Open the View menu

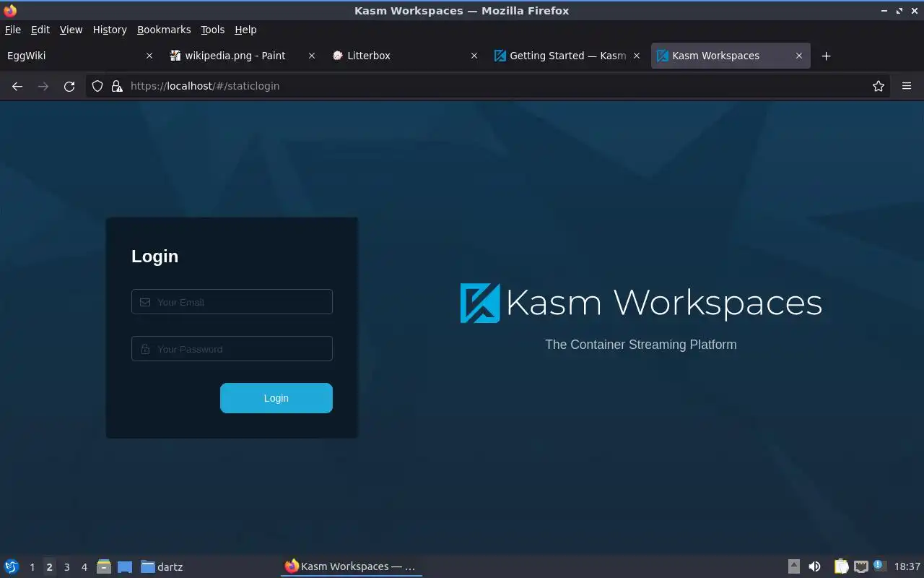click(71, 30)
